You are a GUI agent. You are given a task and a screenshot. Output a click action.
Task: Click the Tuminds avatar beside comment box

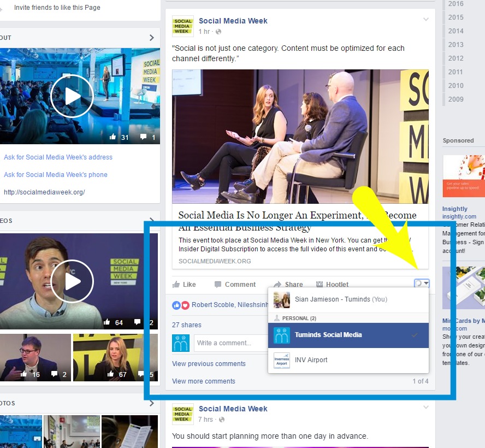tap(181, 343)
